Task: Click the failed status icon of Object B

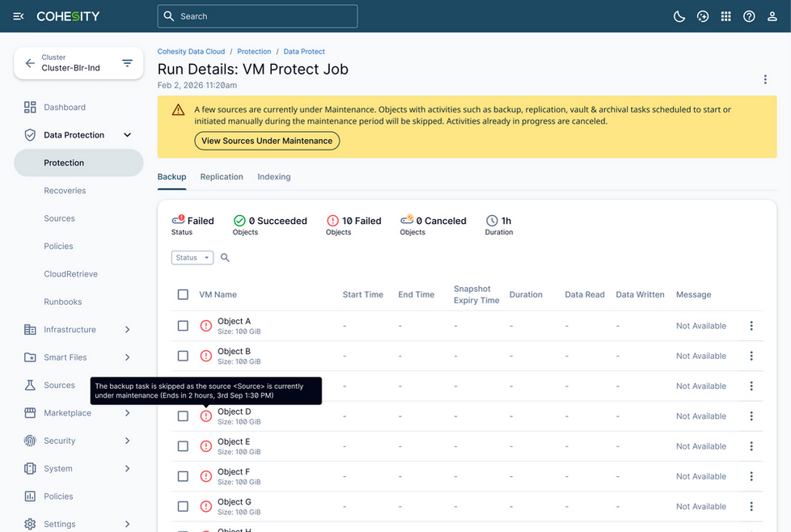Action: [x=205, y=356]
